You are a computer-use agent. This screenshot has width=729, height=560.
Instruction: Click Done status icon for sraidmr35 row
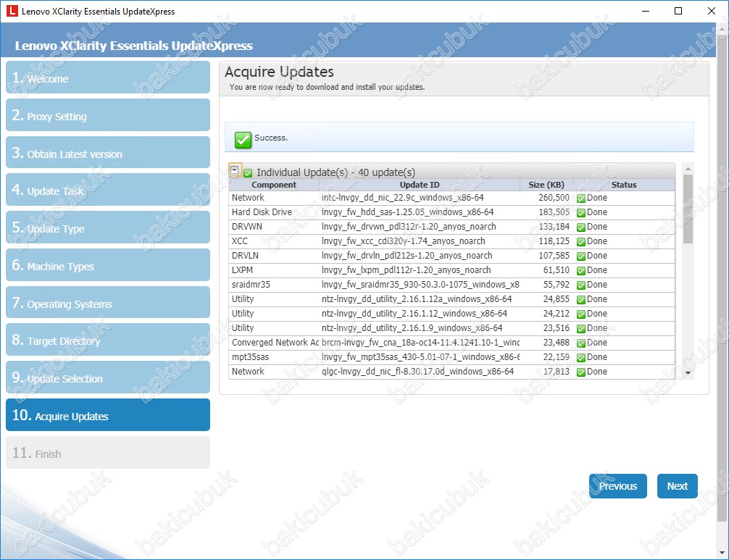(x=580, y=285)
